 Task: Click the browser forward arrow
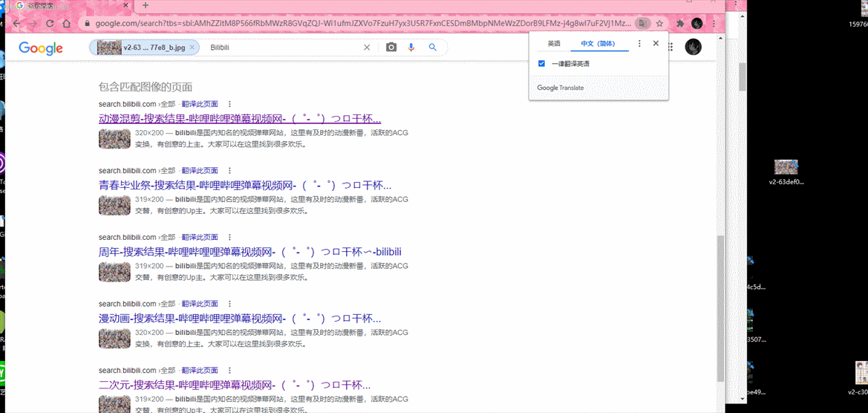click(33, 24)
